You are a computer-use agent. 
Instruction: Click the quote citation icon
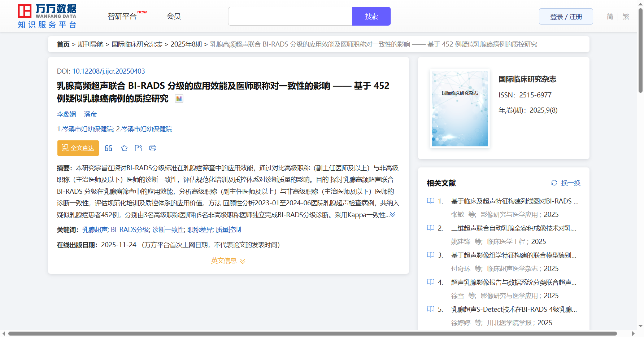(x=108, y=148)
